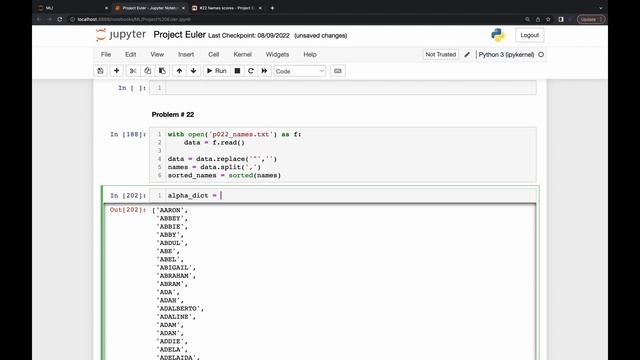Open the View menu

click(157, 54)
